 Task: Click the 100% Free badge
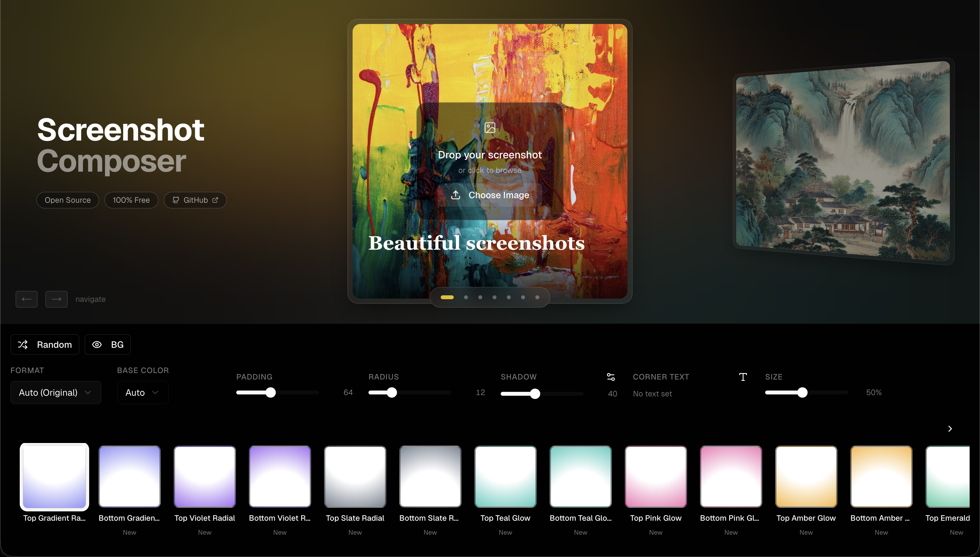click(x=131, y=200)
